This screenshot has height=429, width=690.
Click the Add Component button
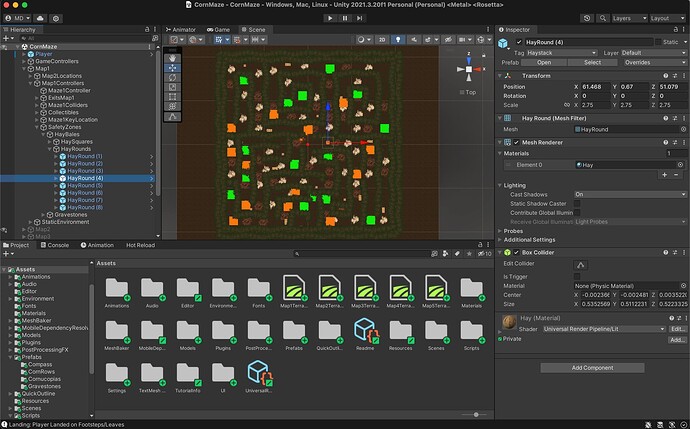coord(592,368)
